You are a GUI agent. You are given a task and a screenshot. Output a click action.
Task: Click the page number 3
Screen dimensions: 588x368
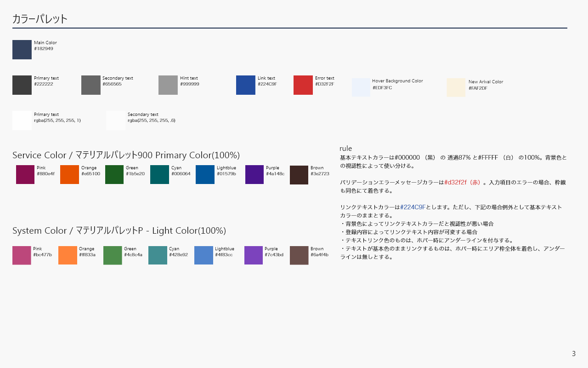[574, 354]
